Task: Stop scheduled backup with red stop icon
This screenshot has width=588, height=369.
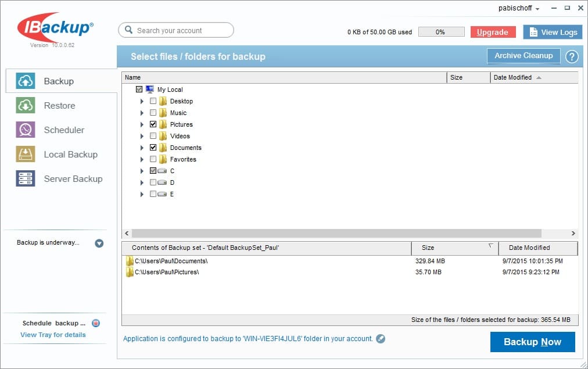Action: (96, 323)
